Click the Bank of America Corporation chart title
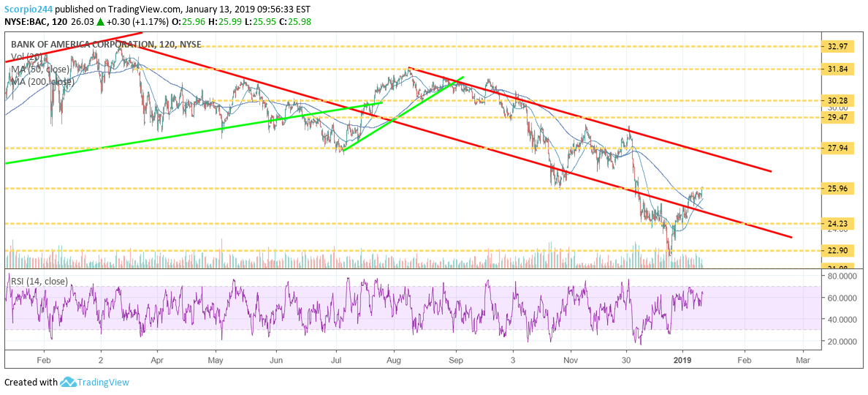 (106, 45)
